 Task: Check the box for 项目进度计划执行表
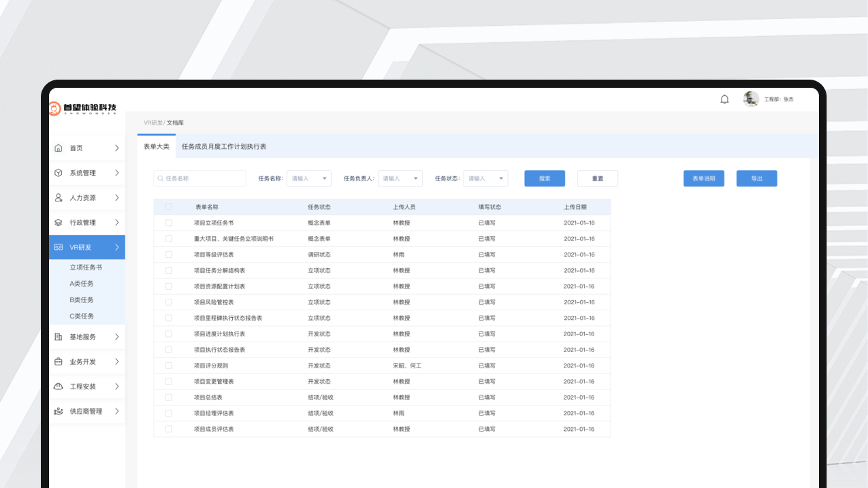169,334
